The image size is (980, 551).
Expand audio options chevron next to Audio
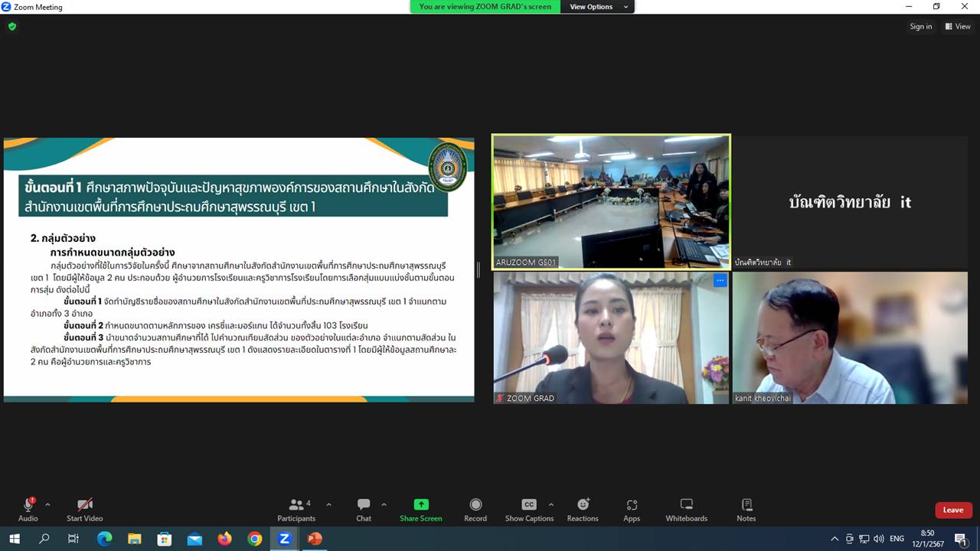[47, 505]
